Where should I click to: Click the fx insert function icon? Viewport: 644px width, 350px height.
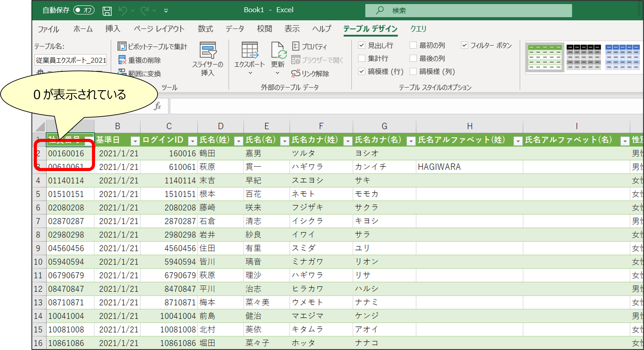pyautogui.click(x=157, y=106)
